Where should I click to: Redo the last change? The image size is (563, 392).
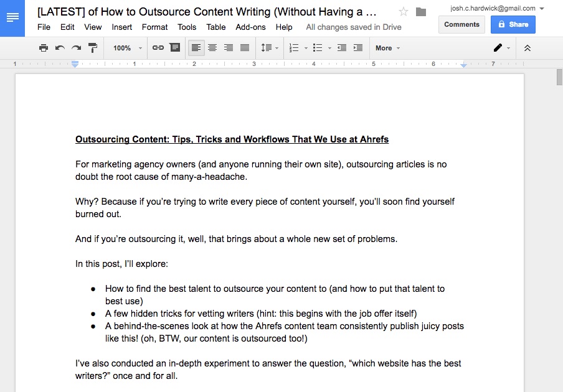pos(76,48)
